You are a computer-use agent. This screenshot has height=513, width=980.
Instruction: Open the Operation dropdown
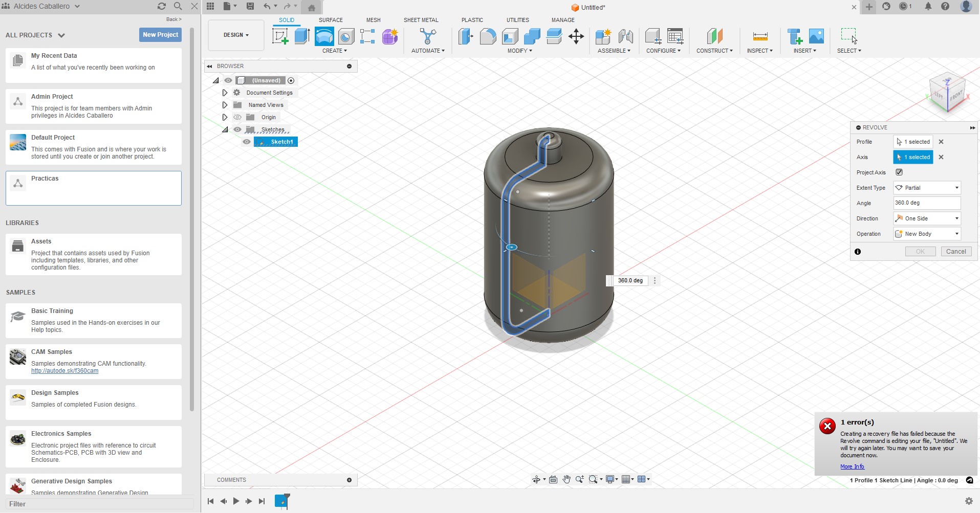pyautogui.click(x=927, y=234)
